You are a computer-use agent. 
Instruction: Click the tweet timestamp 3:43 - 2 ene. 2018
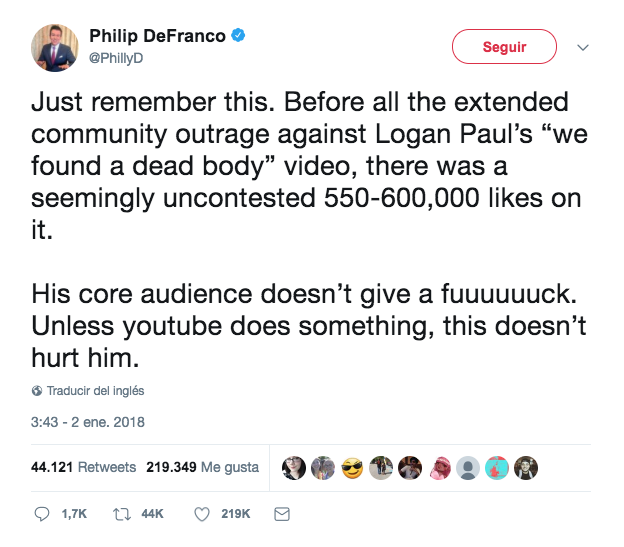88,422
